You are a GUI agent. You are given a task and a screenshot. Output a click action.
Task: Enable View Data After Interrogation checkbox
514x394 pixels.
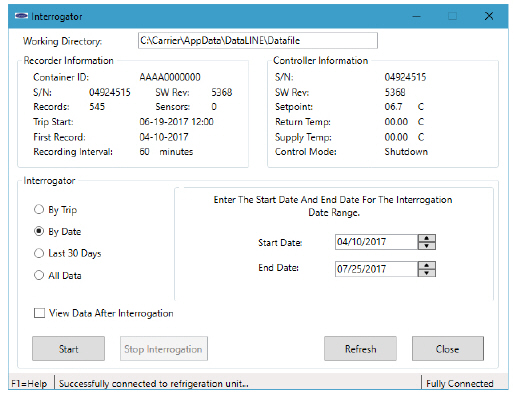click(x=39, y=313)
